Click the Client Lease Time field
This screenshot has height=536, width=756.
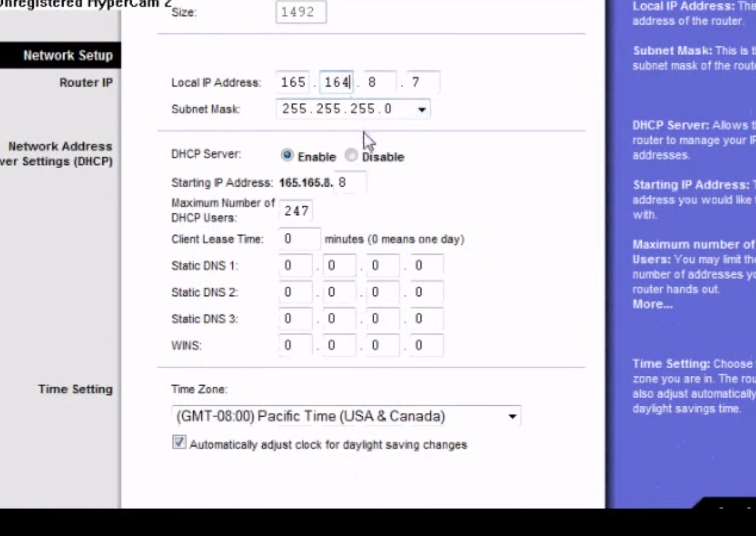[x=300, y=239]
